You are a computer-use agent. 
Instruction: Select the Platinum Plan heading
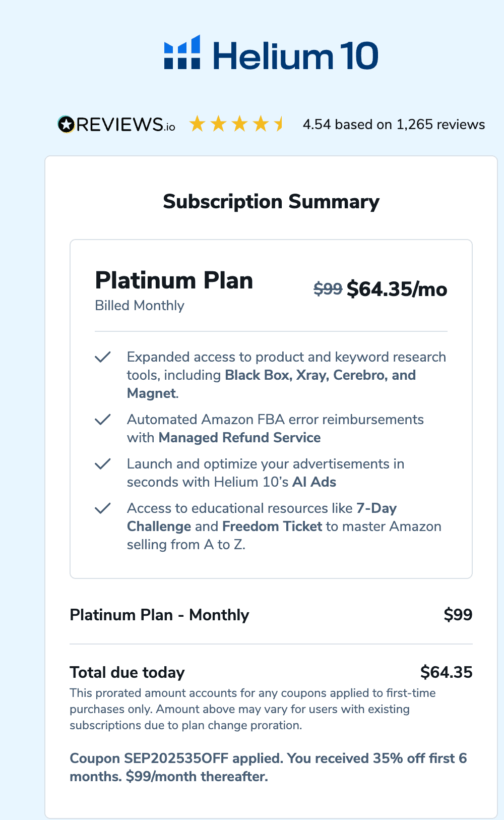click(174, 280)
